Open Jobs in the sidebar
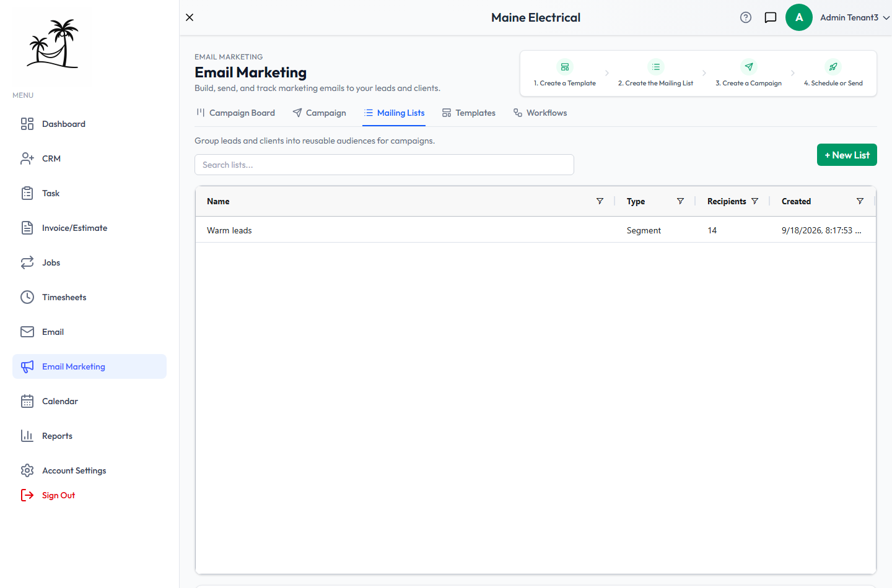 pyautogui.click(x=89, y=262)
